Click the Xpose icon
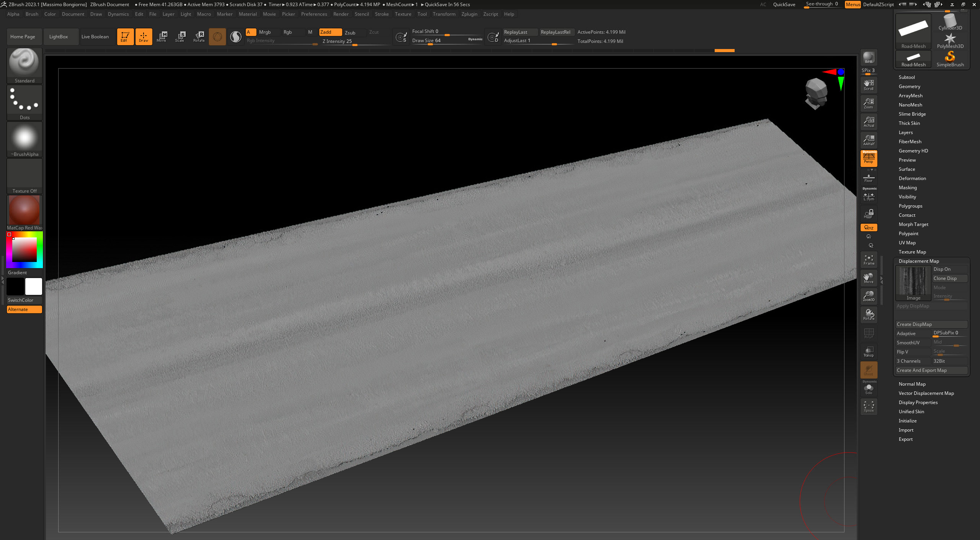The width and height of the screenshot is (980, 540). [x=869, y=406]
